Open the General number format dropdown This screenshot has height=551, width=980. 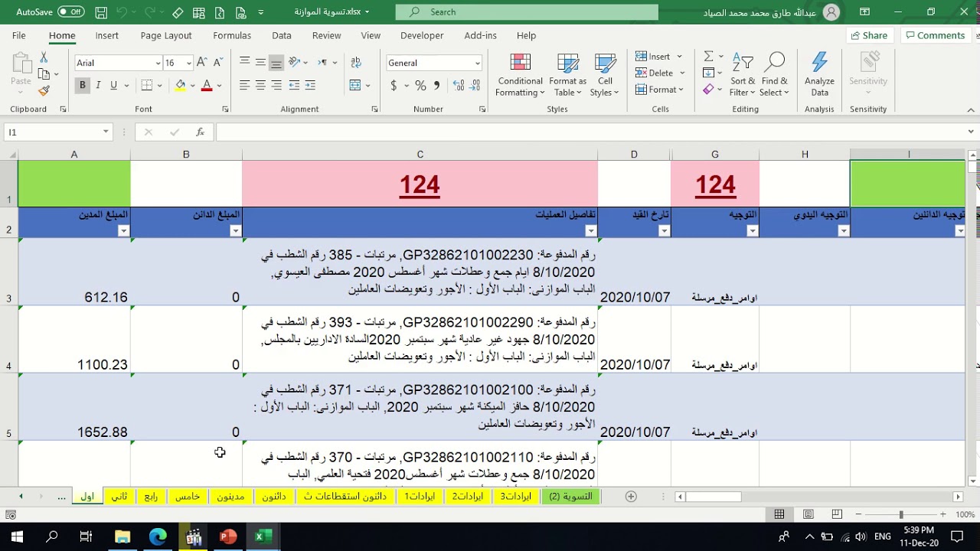click(x=477, y=64)
